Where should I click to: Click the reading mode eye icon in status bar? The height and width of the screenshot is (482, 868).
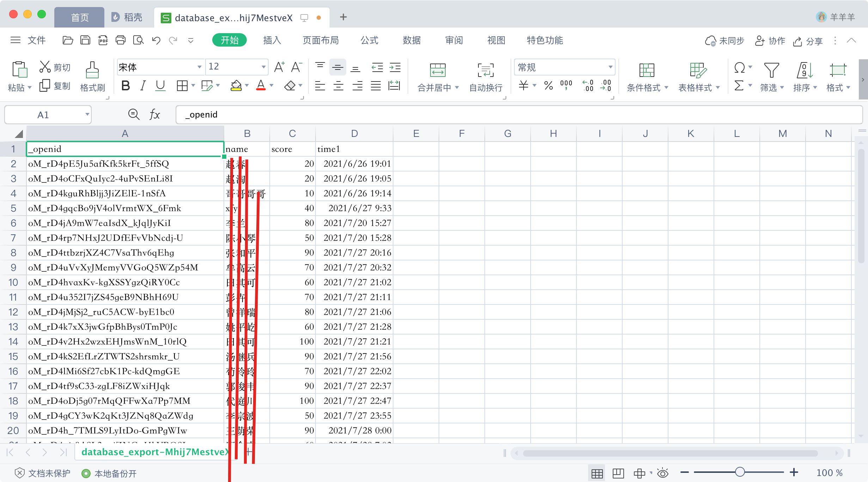pyautogui.click(x=662, y=473)
